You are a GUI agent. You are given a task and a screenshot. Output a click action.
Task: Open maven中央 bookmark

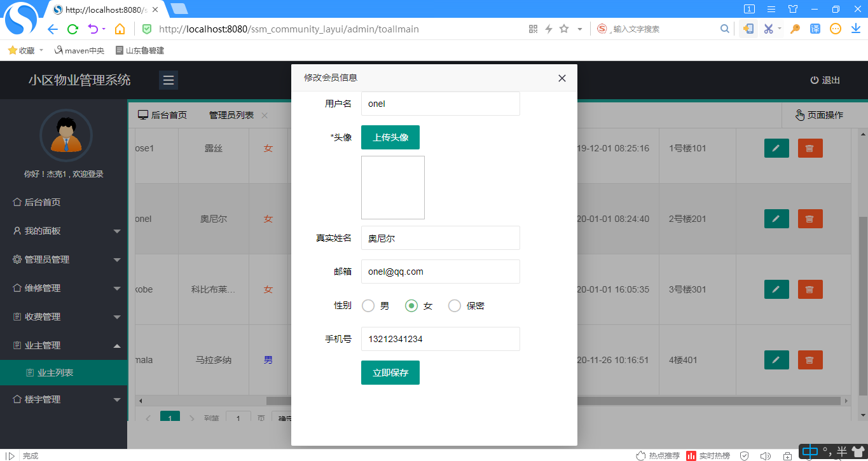coord(79,50)
